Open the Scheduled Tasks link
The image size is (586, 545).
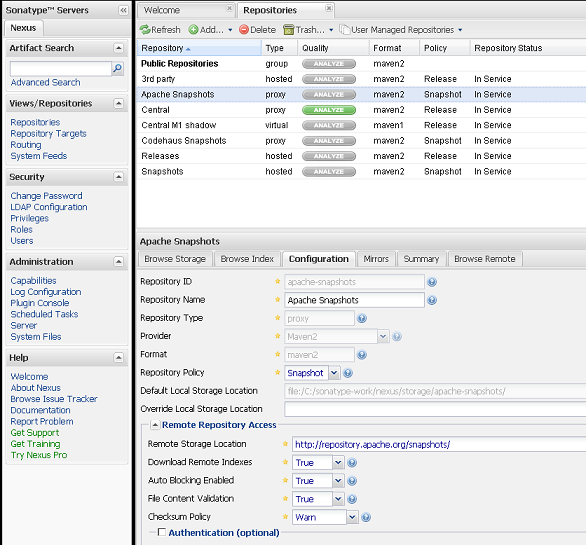click(x=44, y=314)
